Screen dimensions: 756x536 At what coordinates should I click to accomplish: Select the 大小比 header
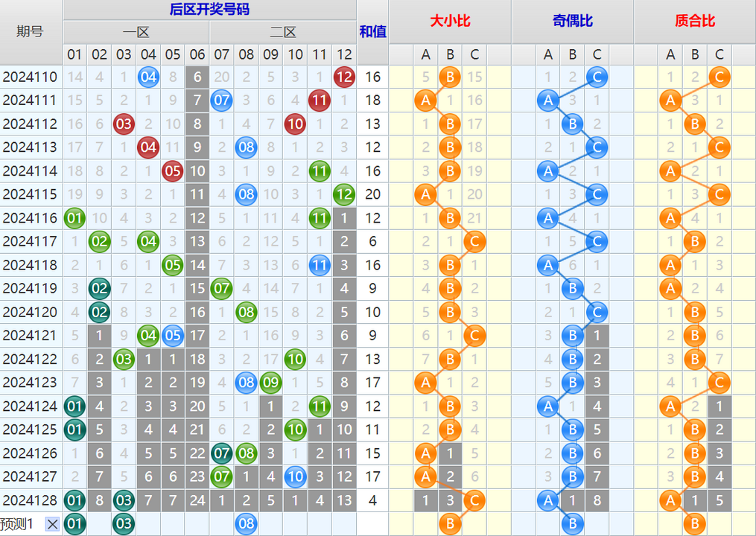tap(450, 21)
